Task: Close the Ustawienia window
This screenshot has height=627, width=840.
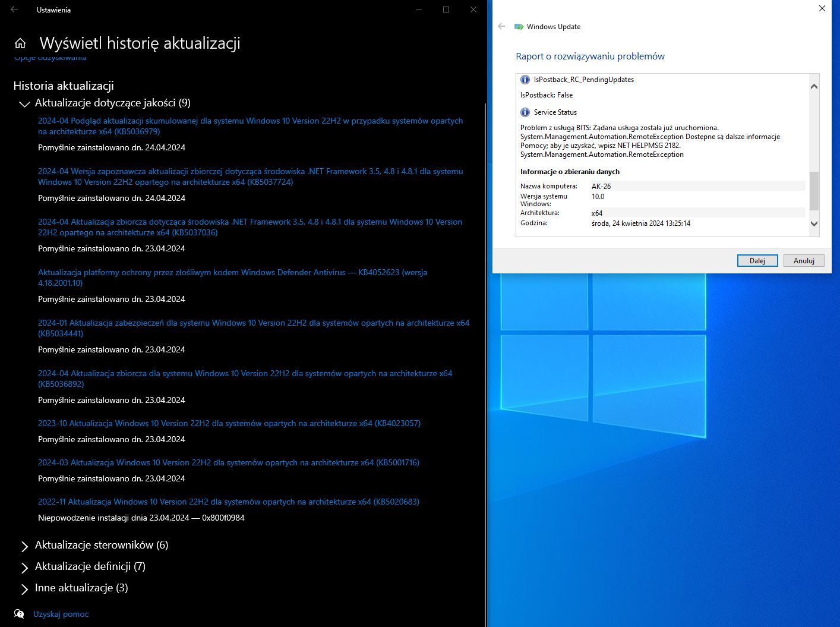Action: tap(473, 10)
